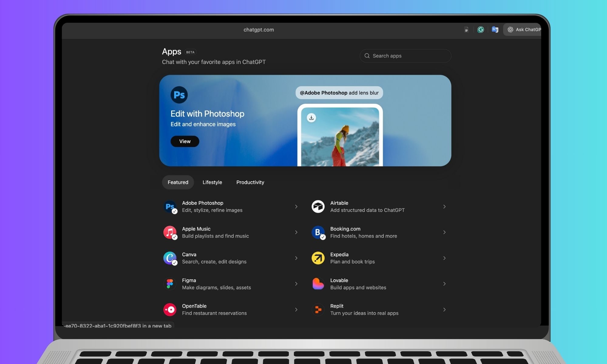Expand the Adobe Photoshop row chevron

pos(296,206)
